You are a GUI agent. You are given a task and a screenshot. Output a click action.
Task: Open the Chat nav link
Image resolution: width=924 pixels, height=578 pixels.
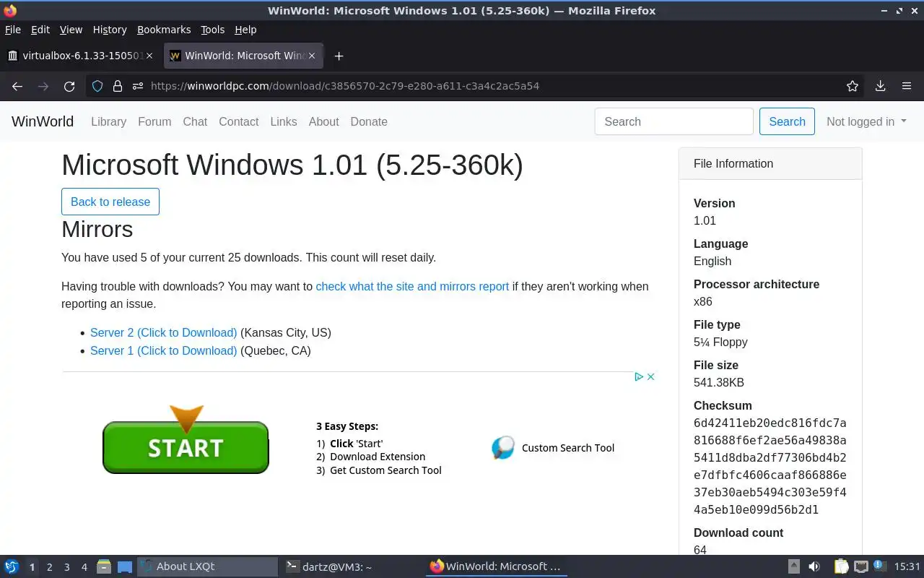click(195, 121)
